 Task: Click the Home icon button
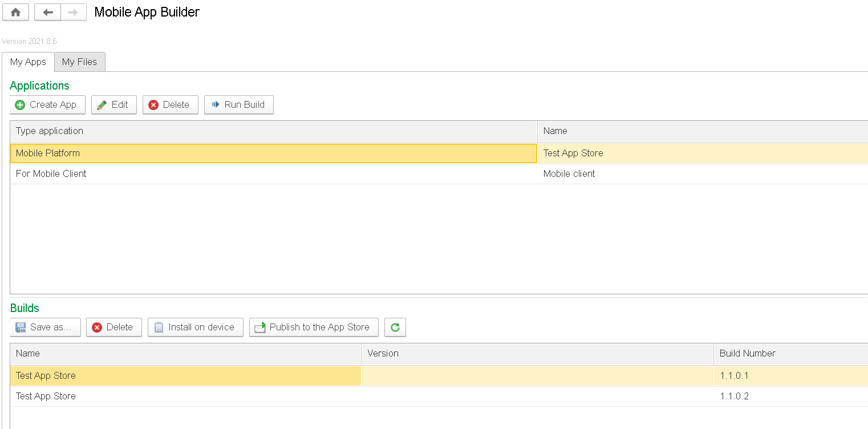tap(15, 12)
